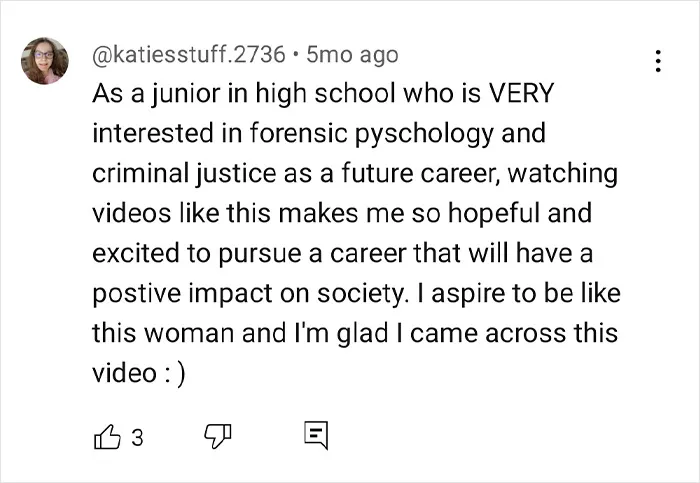Click the smiley ':)' ending the comment
The height and width of the screenshot is (483, 700).
(x=175, y=374)
